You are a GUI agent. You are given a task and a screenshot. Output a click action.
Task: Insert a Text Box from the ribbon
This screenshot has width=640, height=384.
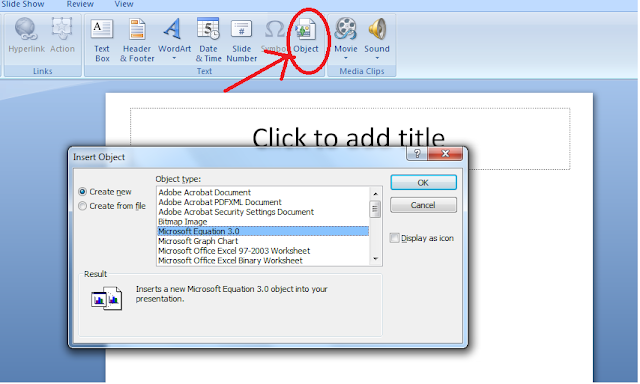pyautogui.click(x=102, y=40)
